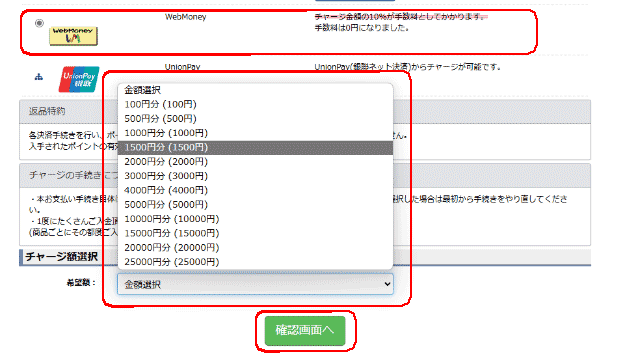Choose 5000円分 (5000円) option
The width and height of the screenshot is (640, 364).
point(255,204)
